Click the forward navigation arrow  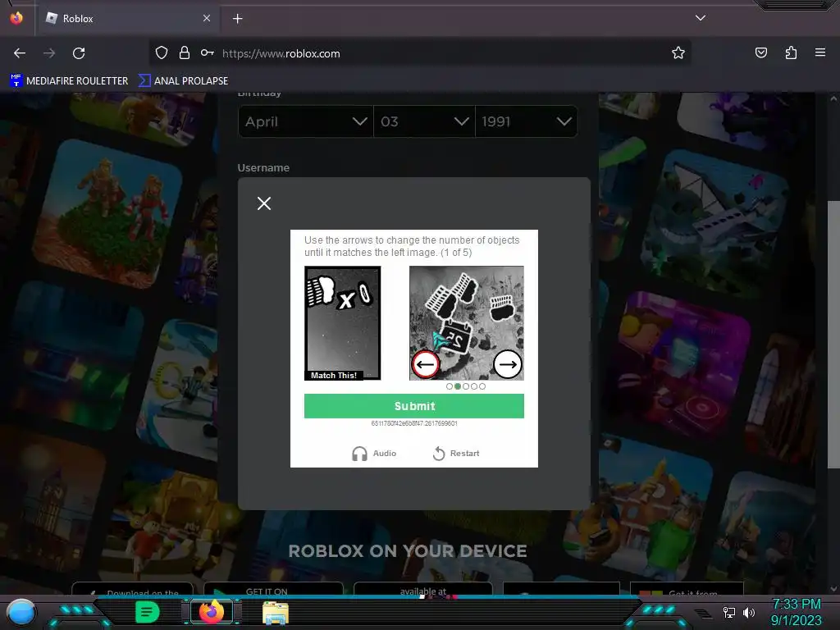click(x=49, y=53)
